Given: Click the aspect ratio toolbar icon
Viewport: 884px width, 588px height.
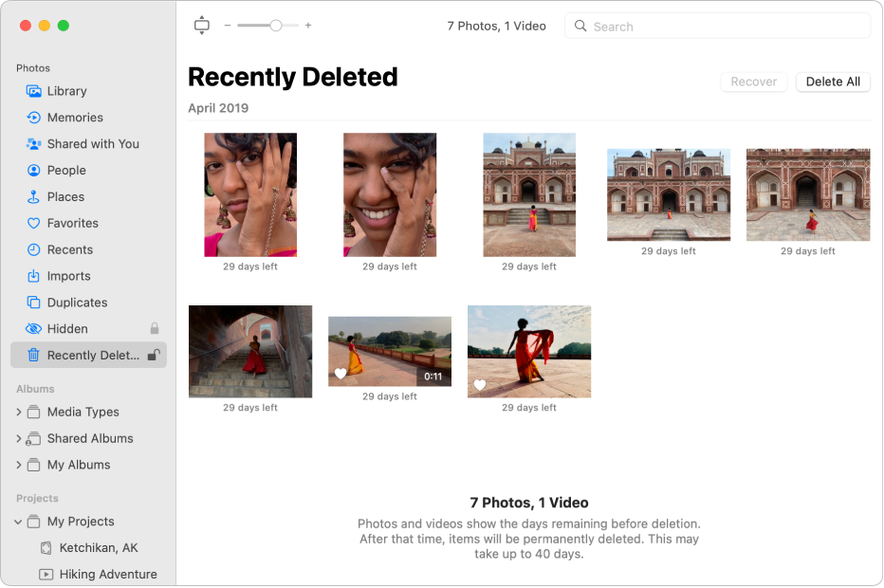Looking at the screenshot, I should coord(201,25).
